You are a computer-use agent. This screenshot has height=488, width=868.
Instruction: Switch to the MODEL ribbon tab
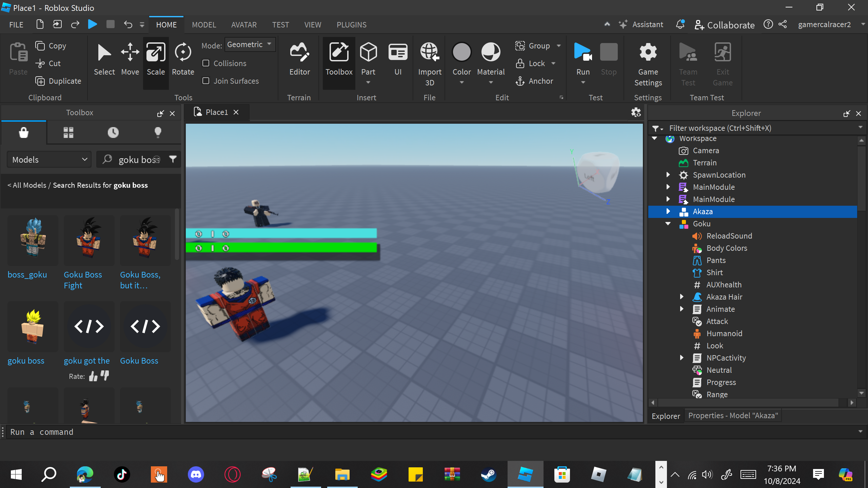click(x=204, y=25)
